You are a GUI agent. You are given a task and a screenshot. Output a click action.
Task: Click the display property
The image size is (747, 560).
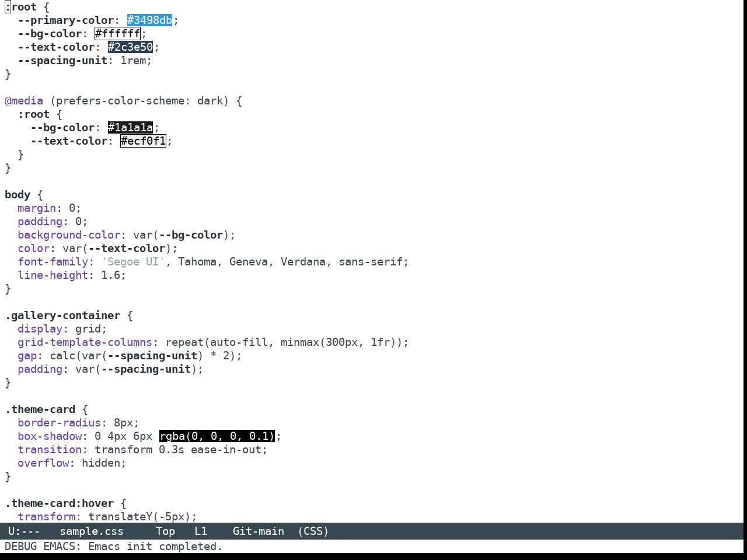pyautogui.click(x=40, y=328)
